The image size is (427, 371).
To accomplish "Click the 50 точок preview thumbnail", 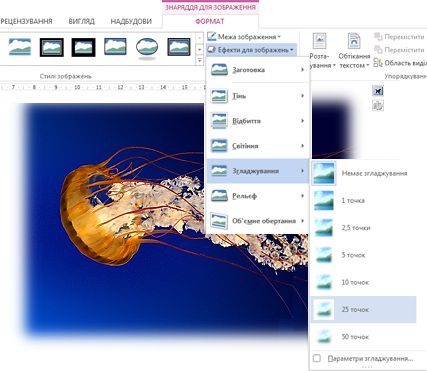I will pyautogui.click(x=324, y=337).
